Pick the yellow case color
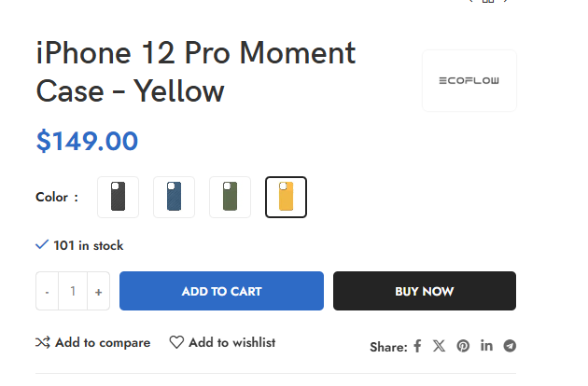This screenshot has width=588, height=386. pos(287,197)
